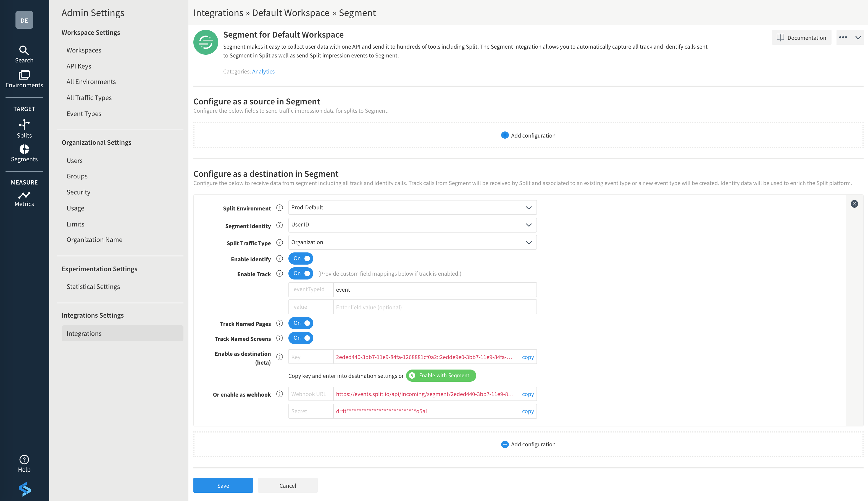Copy the destination Key

528,357
